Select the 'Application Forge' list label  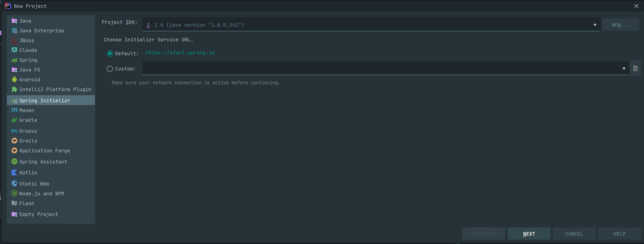point(45,151)
